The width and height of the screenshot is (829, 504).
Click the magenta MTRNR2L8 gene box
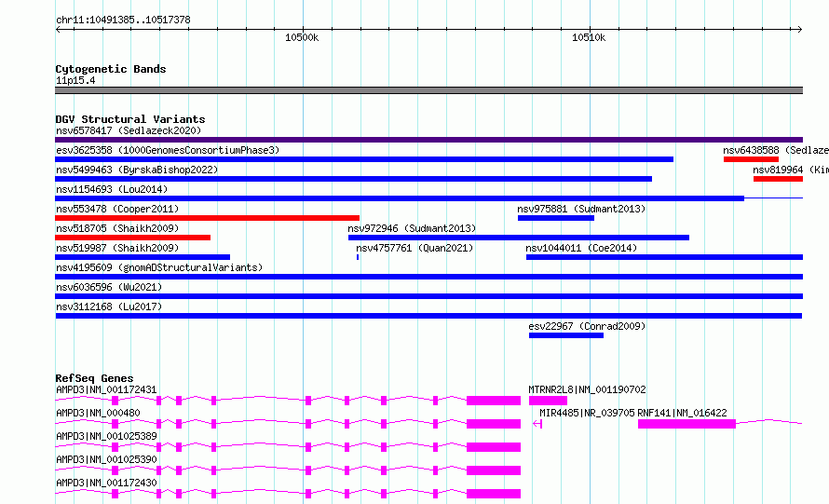tap(548, 401)
